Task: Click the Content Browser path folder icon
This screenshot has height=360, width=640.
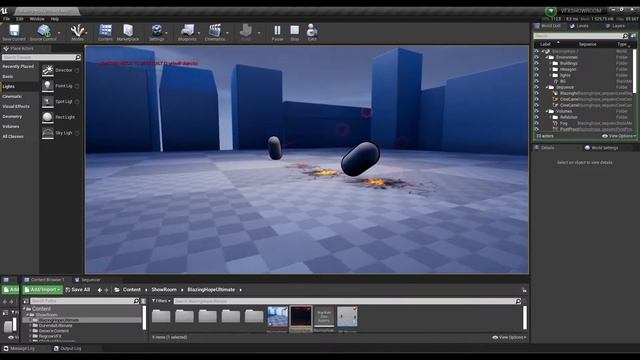Action: point(117,290)
